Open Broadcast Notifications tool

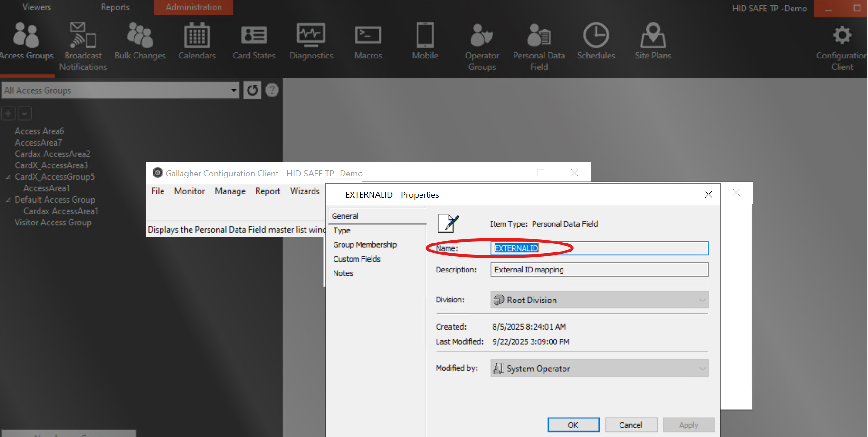pos(83,47)
